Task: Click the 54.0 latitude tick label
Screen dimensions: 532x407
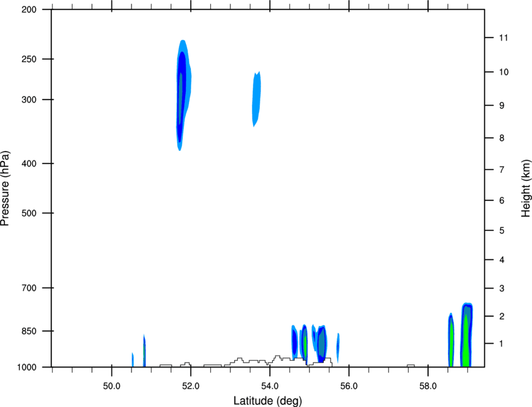Action: click(x=270, y=386)
